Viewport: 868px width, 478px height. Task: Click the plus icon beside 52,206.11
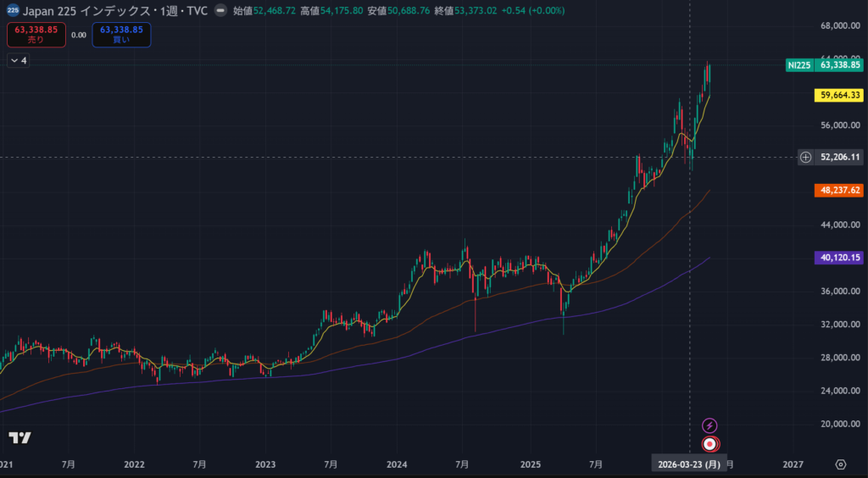[x=806, y=157]
